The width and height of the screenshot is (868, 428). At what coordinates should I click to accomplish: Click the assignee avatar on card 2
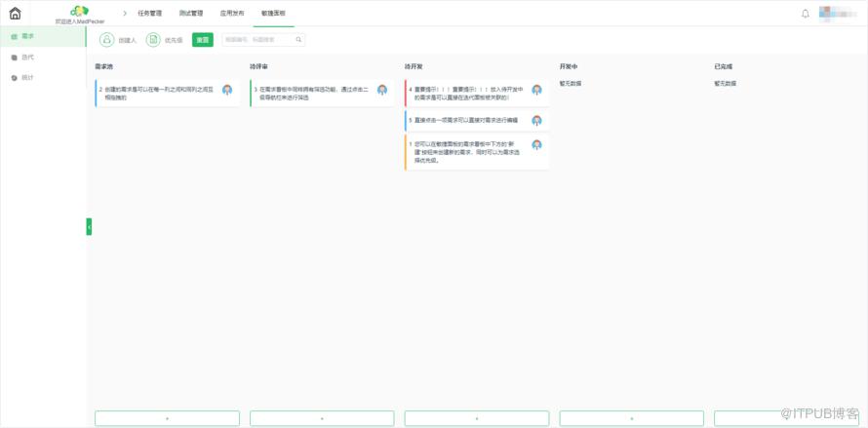(227, 90)
